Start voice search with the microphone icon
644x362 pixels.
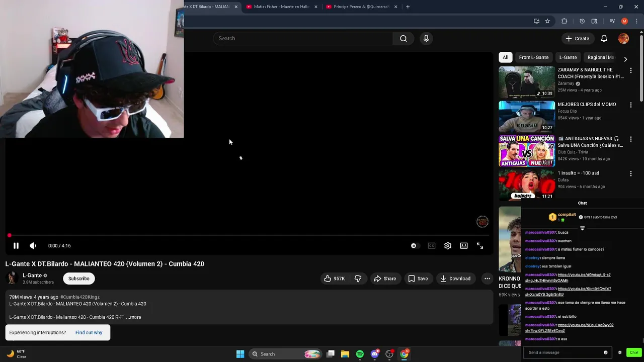[x=426, y=38]
